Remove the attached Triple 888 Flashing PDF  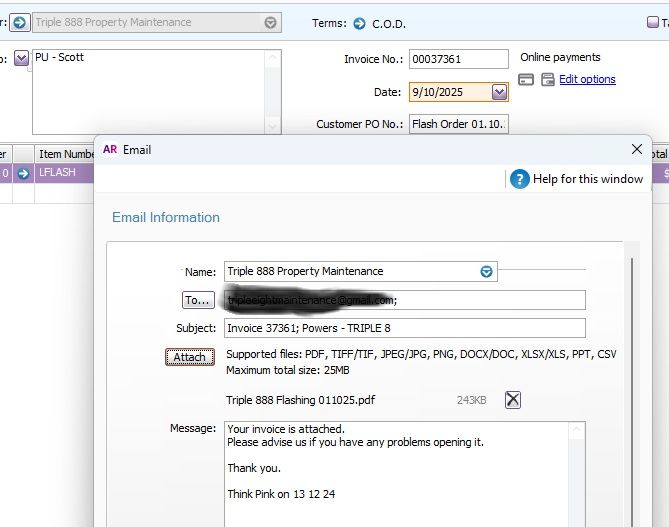512,400
